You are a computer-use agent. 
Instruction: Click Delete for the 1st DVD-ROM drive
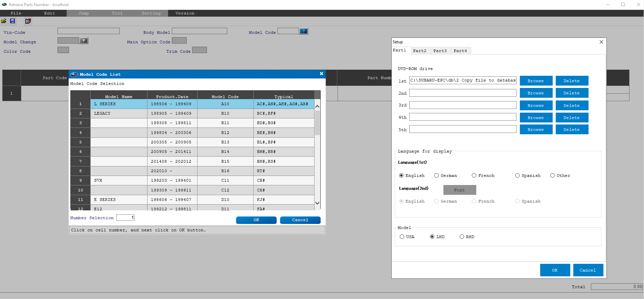tap(572, 81)
